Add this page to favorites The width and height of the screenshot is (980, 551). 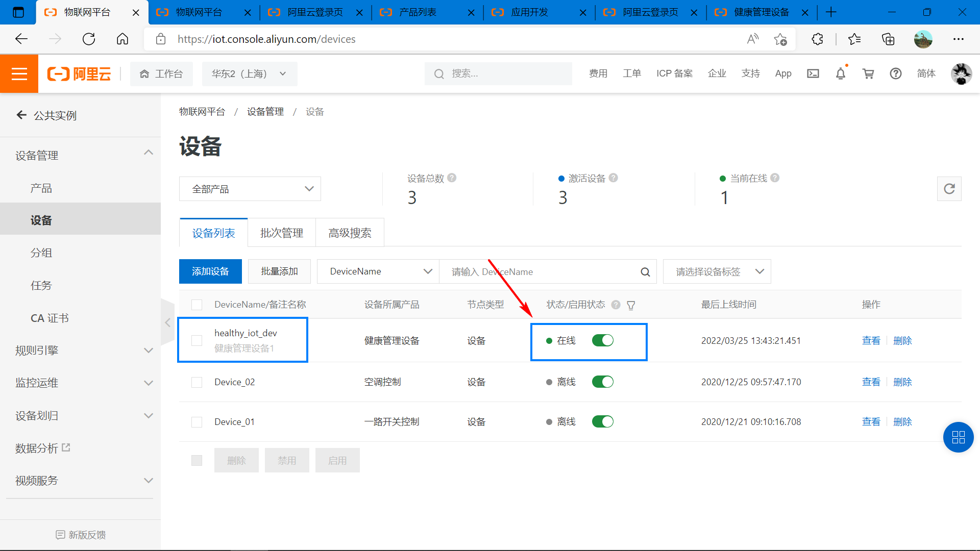pos(780,39)
